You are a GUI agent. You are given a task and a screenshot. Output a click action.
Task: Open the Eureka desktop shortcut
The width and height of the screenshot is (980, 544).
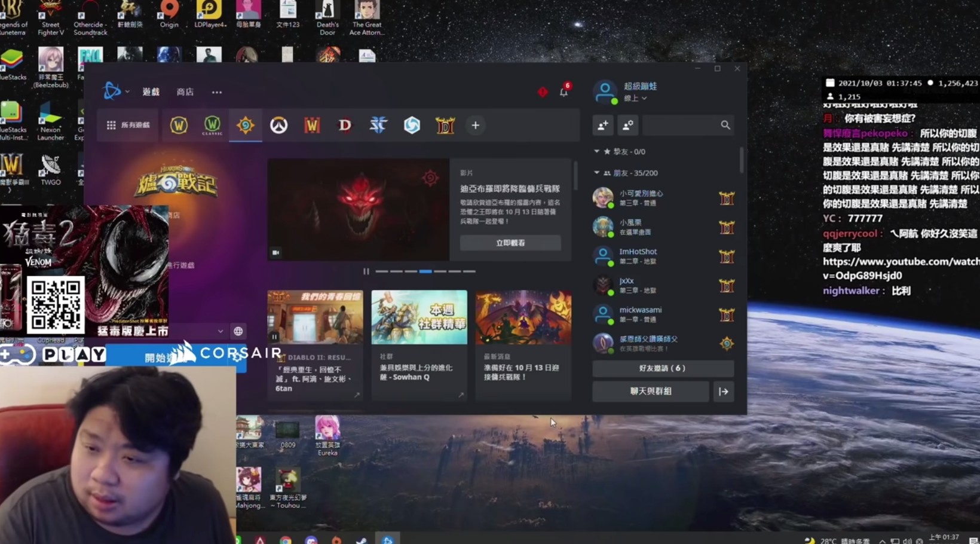tap(327, 435)
